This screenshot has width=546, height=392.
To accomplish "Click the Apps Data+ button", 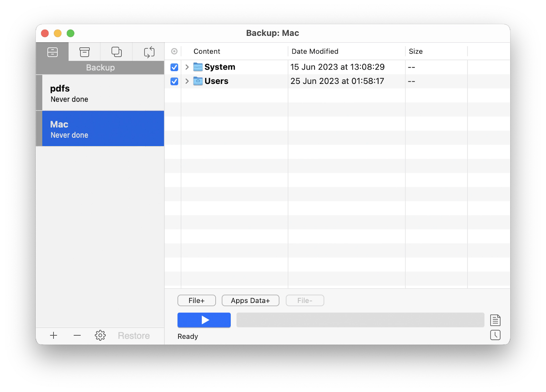I will tap(250, 301).
